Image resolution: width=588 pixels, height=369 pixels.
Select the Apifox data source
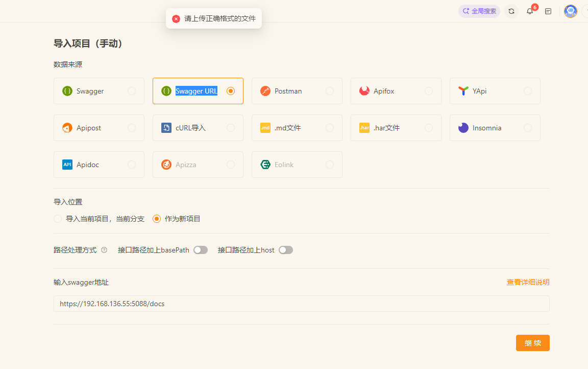click(x=396, y=90)
